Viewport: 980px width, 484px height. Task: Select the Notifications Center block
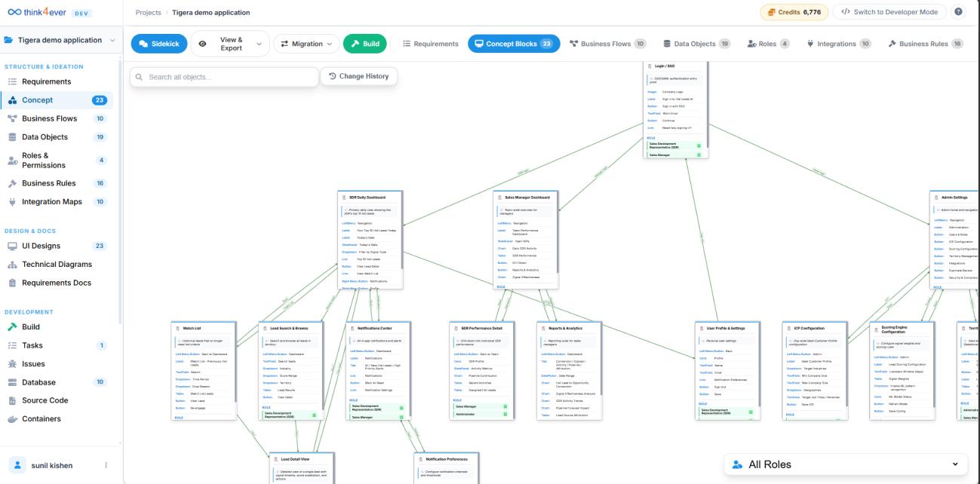coord(379,370)
